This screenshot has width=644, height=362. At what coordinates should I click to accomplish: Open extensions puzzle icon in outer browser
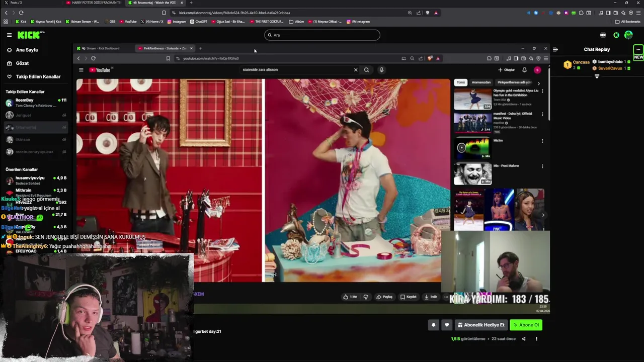[581, 13]
